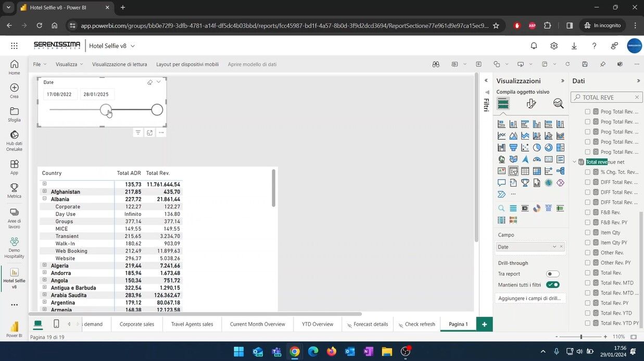Open the settings gear icon
The height and width of the screenshot is (361, 644).
coord(554,46)
